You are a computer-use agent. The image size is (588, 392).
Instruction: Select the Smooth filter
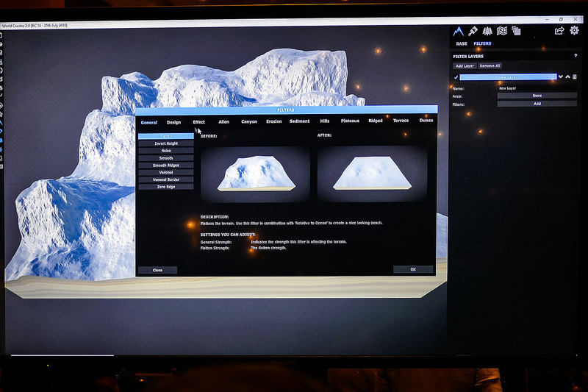pos(166,158)
